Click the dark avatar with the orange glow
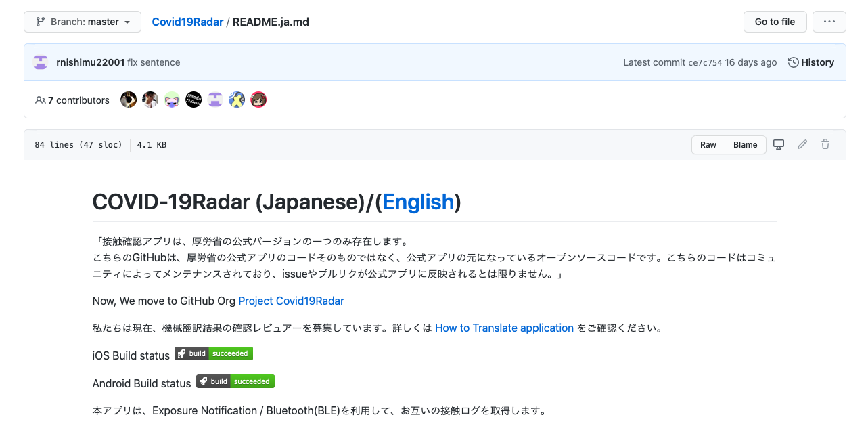This screenshot has width=868, height=432. pyautogui.click(x=129, y=100)
